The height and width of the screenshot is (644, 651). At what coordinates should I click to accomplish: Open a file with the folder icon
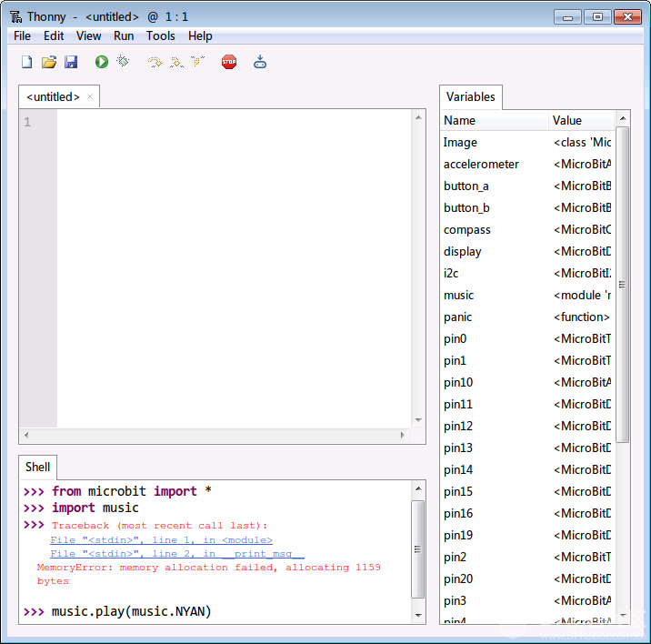(49, 63)
